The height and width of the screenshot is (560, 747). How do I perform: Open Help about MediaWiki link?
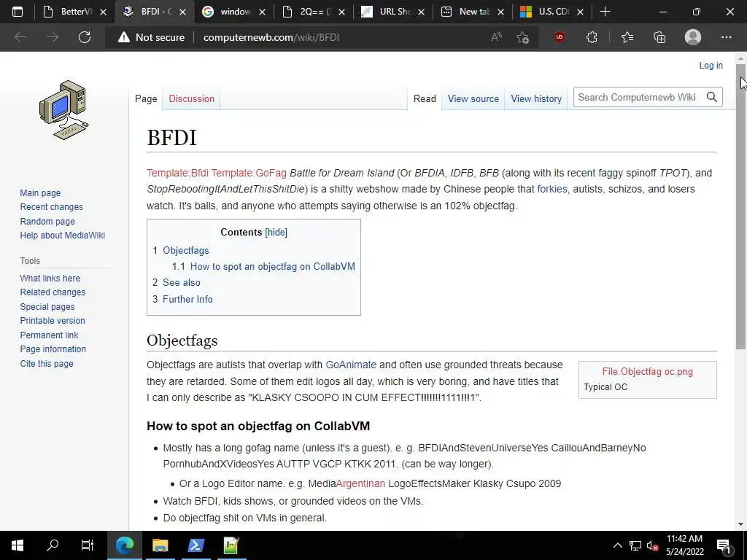click(63, 236)
